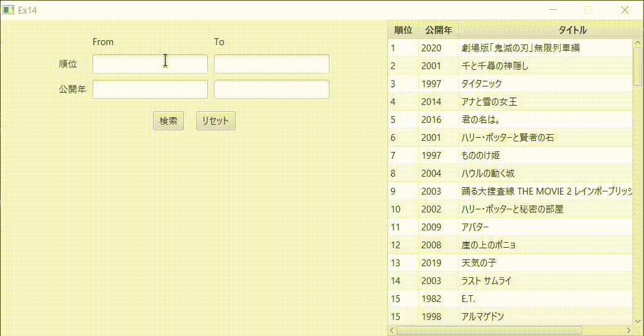Select the 千と千尋の神隠し row

(x=510, y=66)
